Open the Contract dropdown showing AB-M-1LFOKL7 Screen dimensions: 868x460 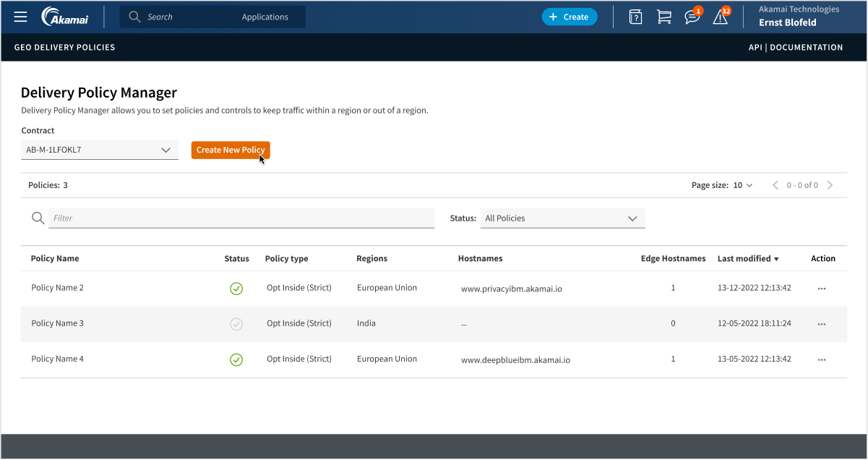100,150
